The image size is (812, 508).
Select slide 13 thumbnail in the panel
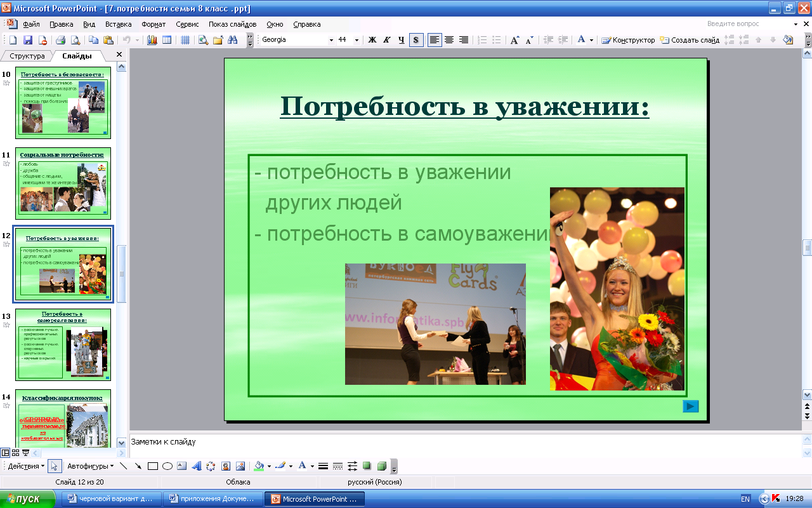63,344
